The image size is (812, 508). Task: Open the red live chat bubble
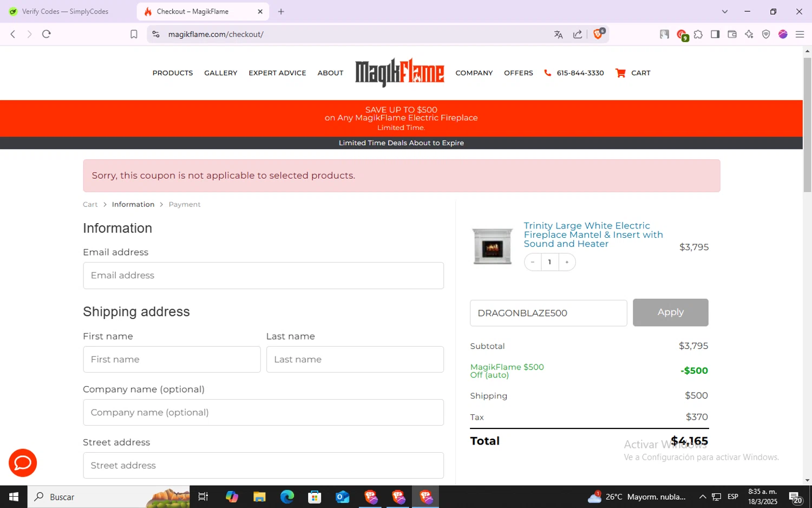(x=23, y=463)
